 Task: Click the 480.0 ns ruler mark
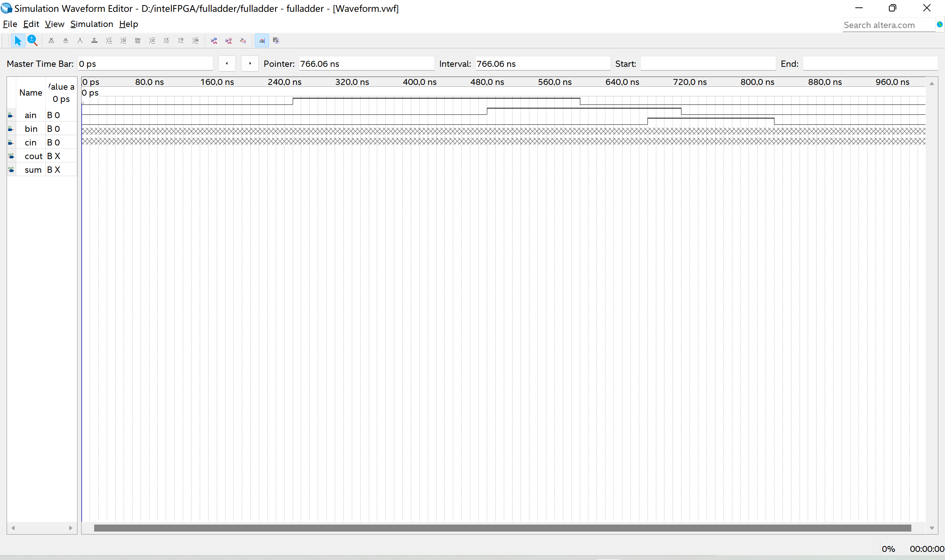(487, 82)
